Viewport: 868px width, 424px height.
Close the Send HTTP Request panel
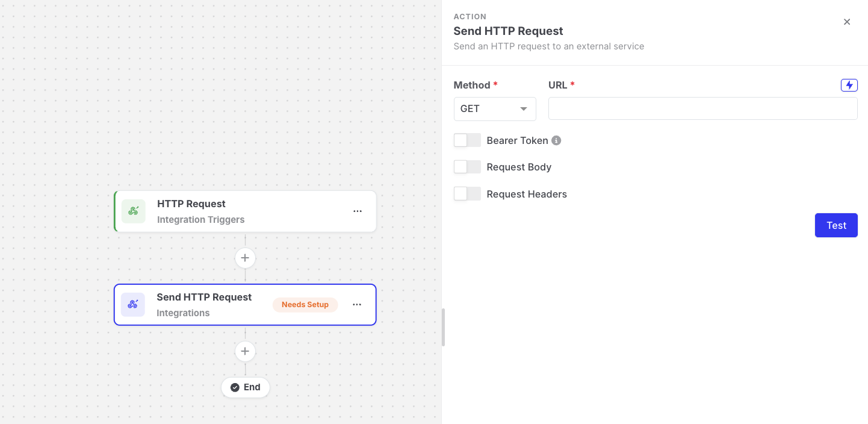tap(847, 22)
